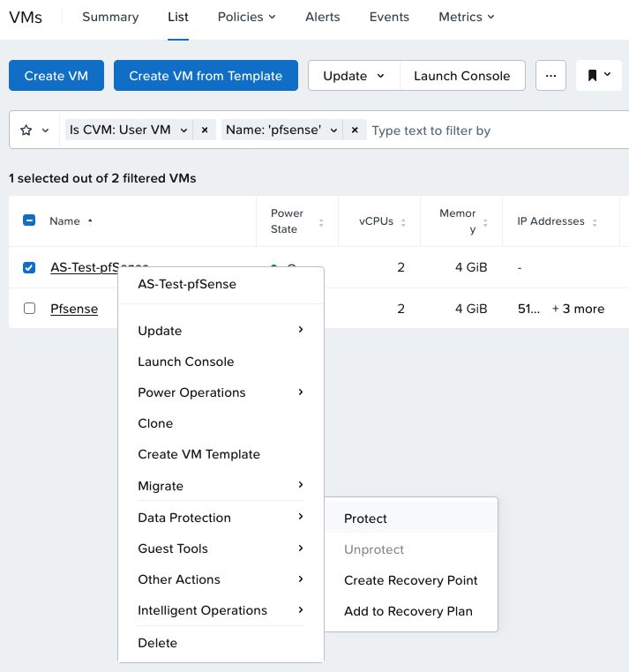Sort by Memory column arrows
This screenshot has width=629, height=672.
point(485,222)
